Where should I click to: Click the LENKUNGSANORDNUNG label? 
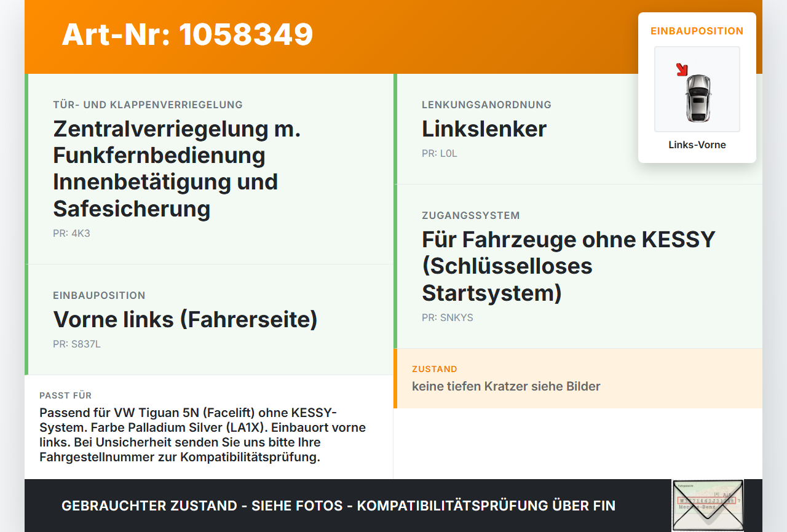pos(486,105)
